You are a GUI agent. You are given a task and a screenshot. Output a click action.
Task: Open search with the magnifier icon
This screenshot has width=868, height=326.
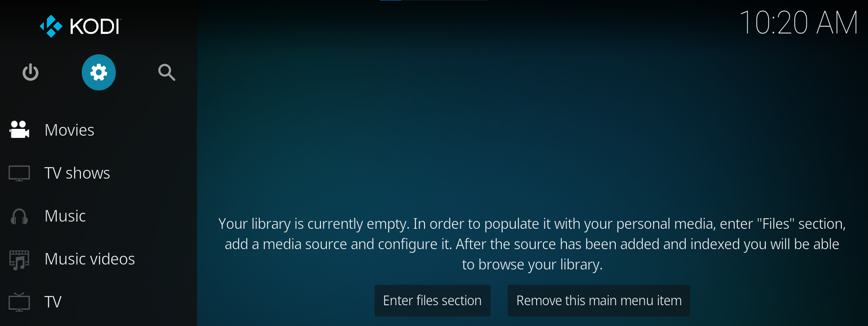(x=167, y=72)
